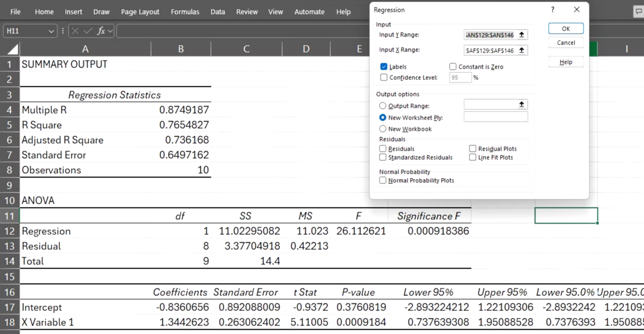This screenshot has width=644, height=334.
Task: Select the Output Range radio button
Action: (383, 106)
